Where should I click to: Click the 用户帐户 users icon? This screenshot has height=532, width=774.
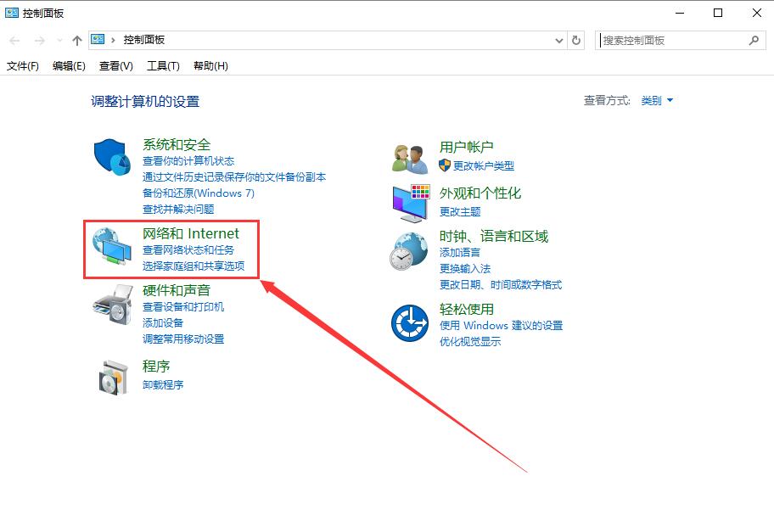(410, 156)
